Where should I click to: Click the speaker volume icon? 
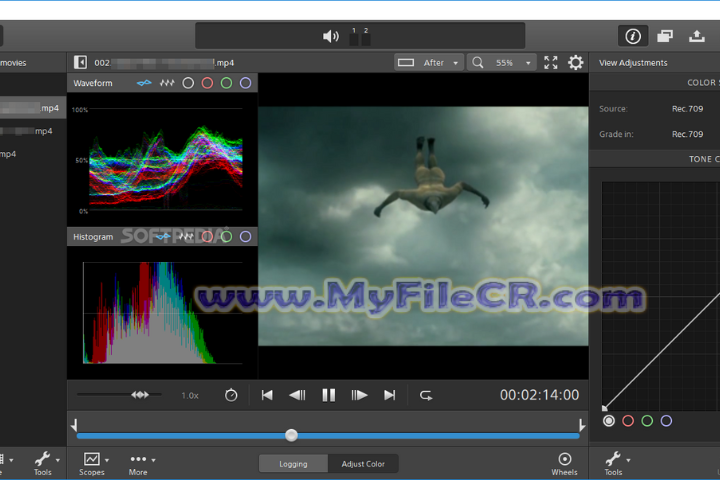click(x=331, y=36)
